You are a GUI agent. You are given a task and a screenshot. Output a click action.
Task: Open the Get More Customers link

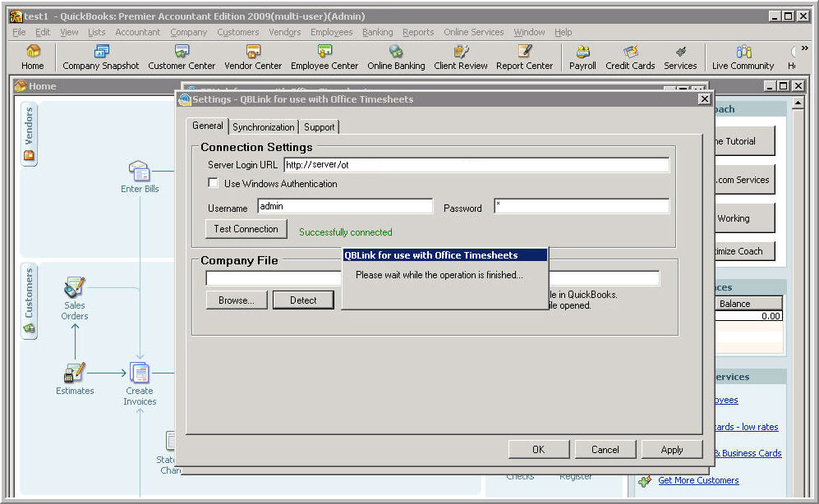click(698, 480)
